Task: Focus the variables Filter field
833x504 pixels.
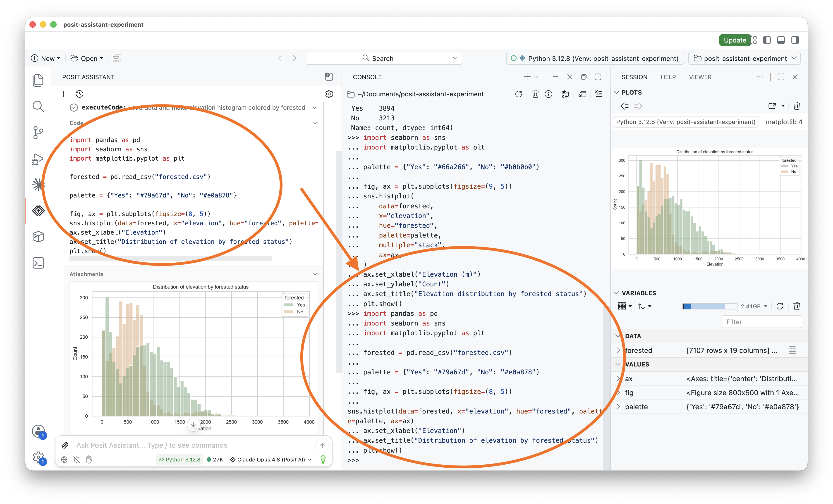Action: [x=762, y=322]
